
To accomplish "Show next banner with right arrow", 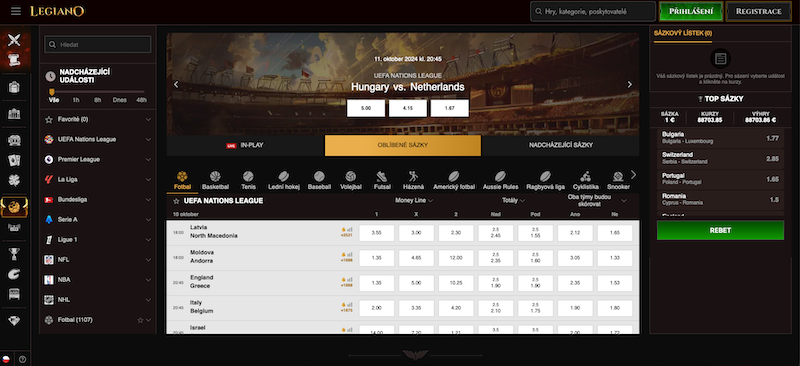I will pos(630,85).
